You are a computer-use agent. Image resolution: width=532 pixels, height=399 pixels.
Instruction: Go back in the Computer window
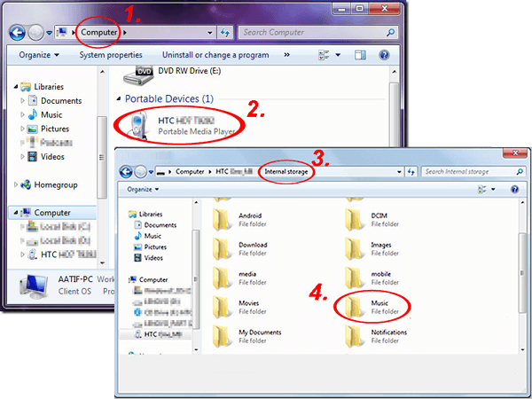(x=17, y=33)
